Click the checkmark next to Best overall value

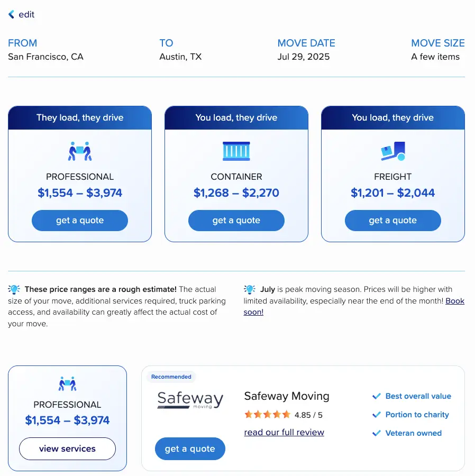point(377,396)
